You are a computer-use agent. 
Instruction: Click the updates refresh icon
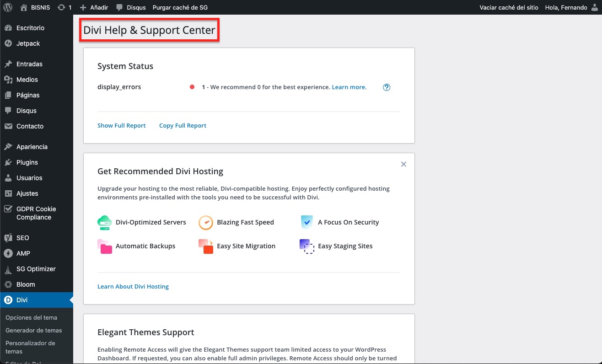pos(61,7)
